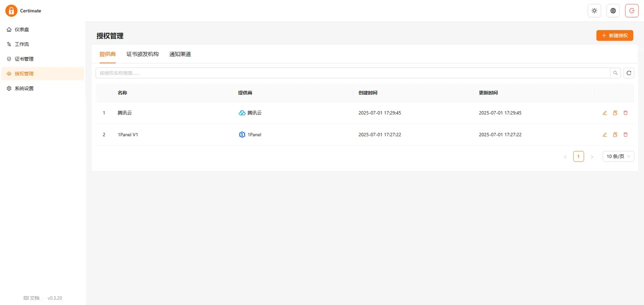Click the Certimate logo icon
Image resolution: width=644 pixels, height=305 pixels.
point(11,11)
